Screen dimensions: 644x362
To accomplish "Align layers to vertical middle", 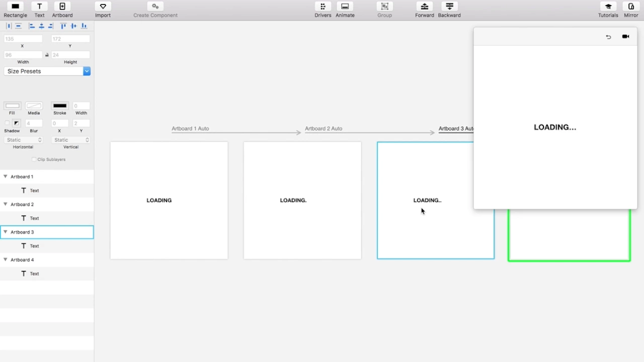I will click(73, 26).
